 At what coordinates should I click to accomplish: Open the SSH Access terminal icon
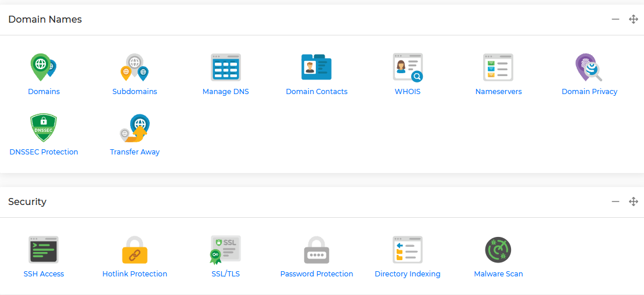pos(44,249)
